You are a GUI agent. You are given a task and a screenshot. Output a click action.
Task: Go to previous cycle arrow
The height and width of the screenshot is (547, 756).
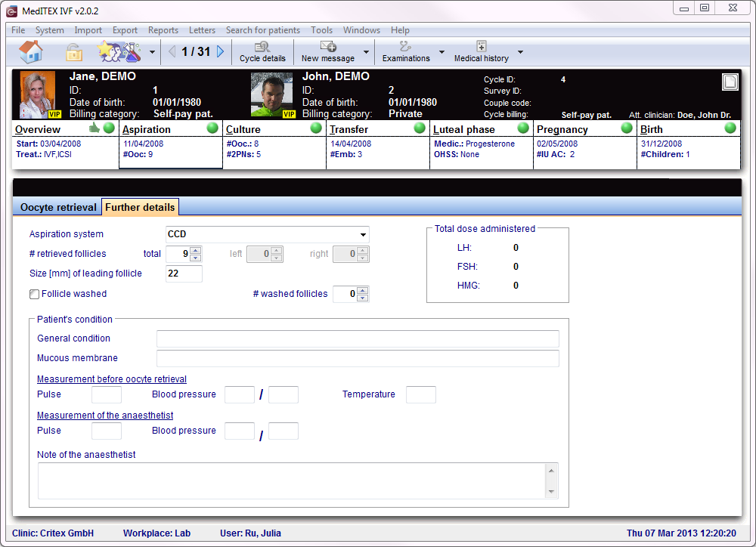[x=172, y=51]
